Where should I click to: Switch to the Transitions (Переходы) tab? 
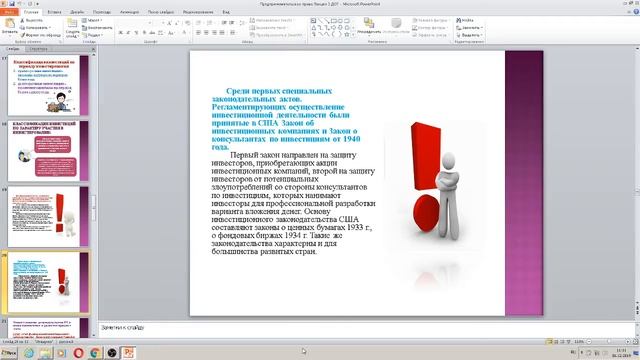click(102, 12)
